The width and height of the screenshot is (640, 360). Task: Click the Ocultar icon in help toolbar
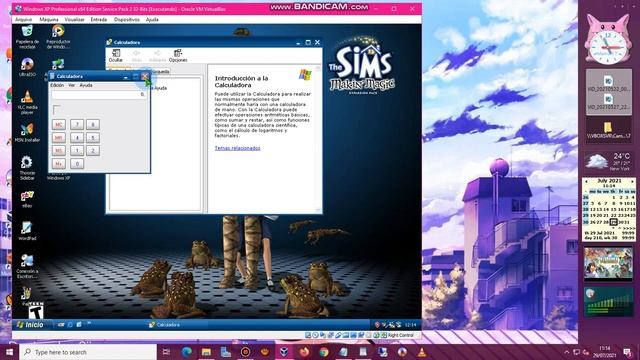(x=116, y=56)
